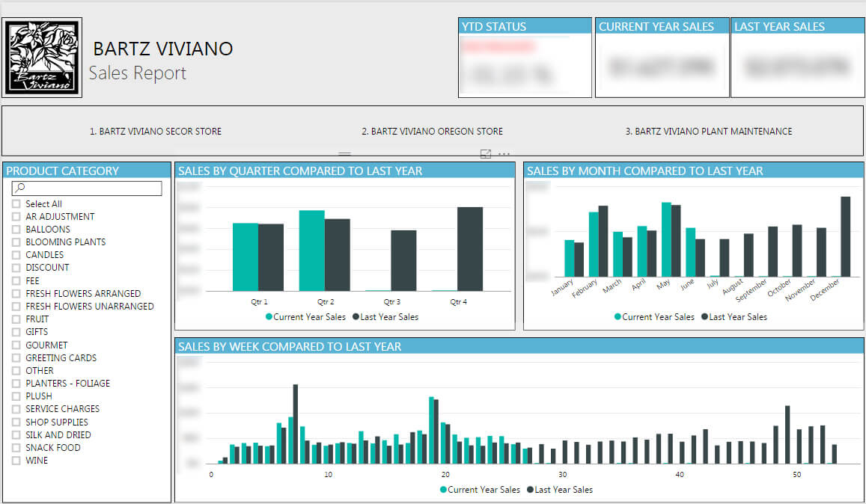Screen dimensions: 866x504
Task: Click the Qtr 3 axis label
Action: pos(391,302)
